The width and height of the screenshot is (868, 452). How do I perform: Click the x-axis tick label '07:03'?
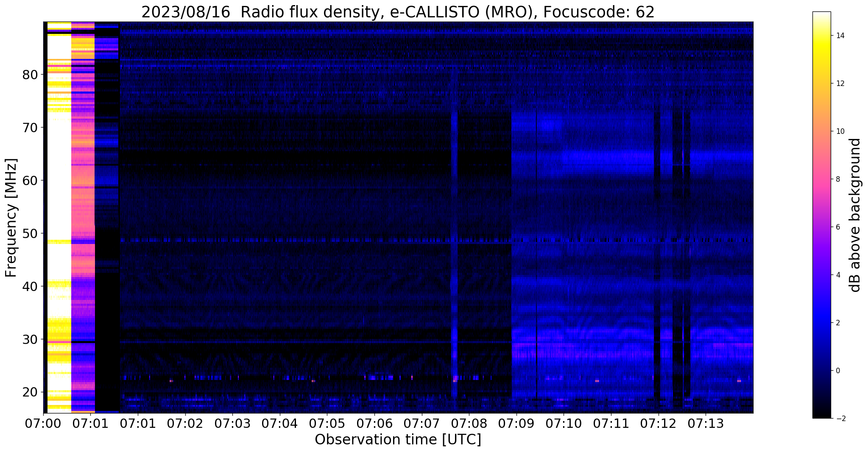pos(232,424)
